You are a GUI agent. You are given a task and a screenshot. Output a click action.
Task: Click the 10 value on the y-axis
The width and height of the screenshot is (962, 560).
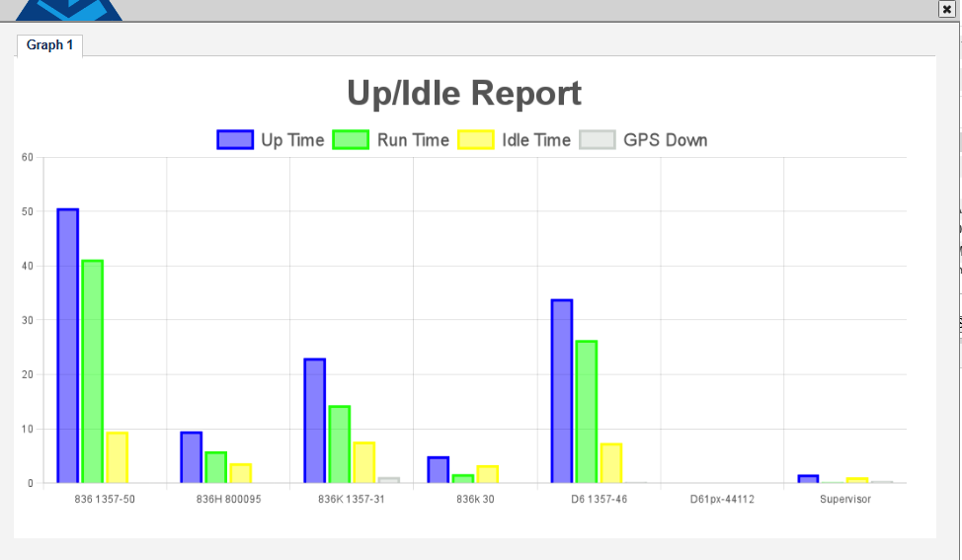28,429
